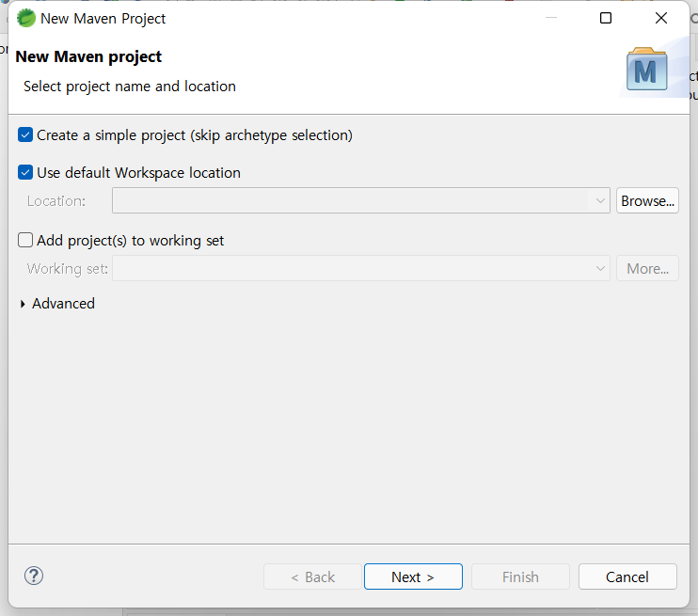Click the help question mark icon

tap(34, 576)
